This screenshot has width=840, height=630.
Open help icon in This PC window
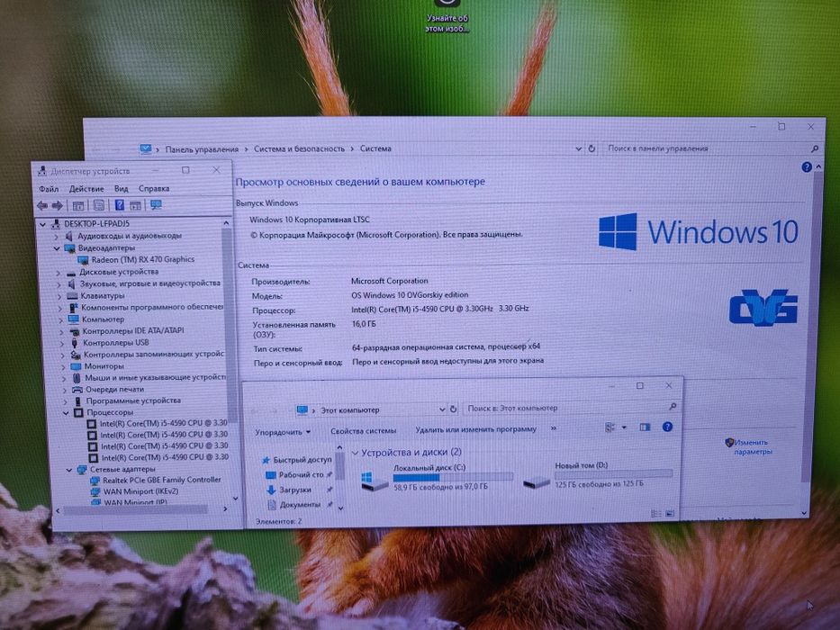[667, 427]
